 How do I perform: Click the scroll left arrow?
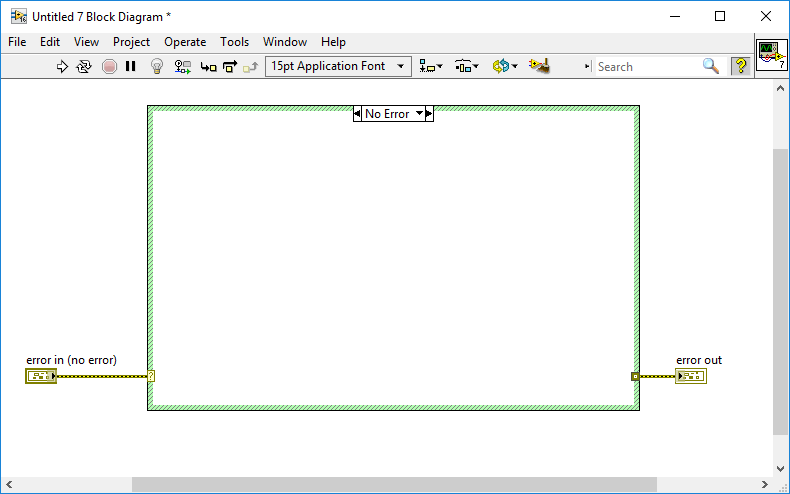pyautogui.click(x=9, y=484)
